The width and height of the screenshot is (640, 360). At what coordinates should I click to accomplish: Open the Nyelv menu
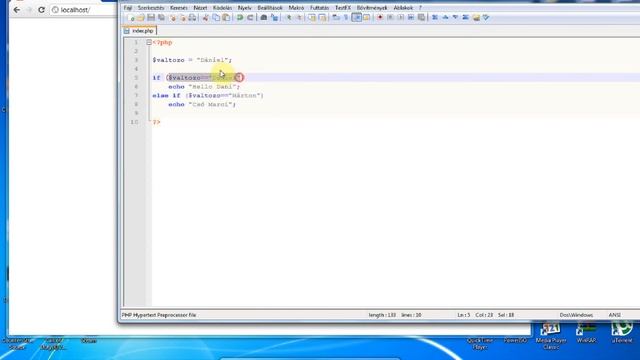tap(244, 8)
